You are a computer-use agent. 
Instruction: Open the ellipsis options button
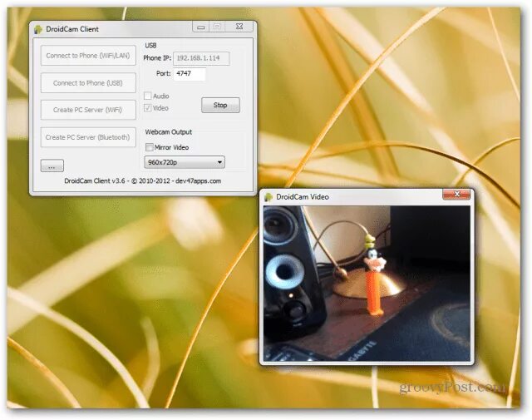click(x=52, y=166)
